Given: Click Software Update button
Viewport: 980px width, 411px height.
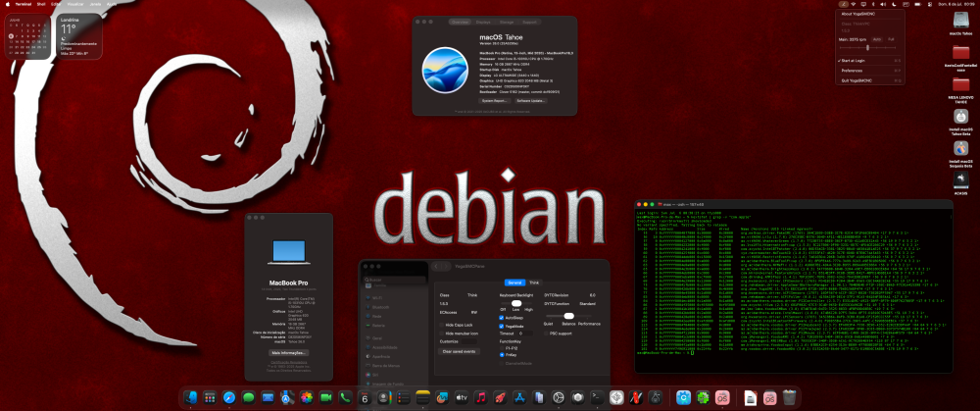Looking at the screenshot, I should coord(531,101).
